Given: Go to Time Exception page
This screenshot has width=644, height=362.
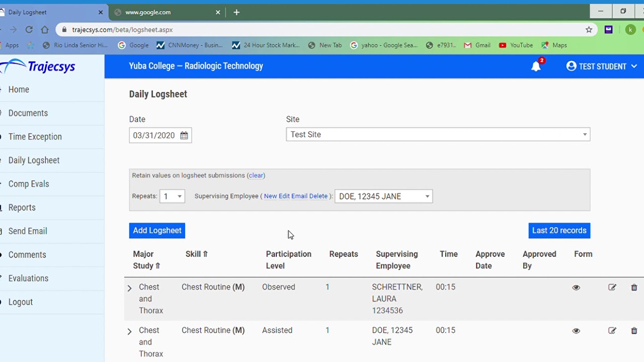Looking at the screenshot, I should coord(35,137).
